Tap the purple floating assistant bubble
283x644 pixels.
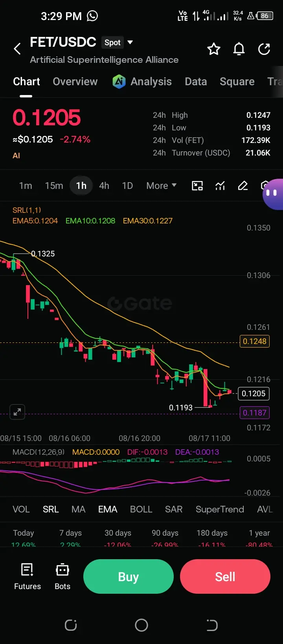tap(273, 194)
